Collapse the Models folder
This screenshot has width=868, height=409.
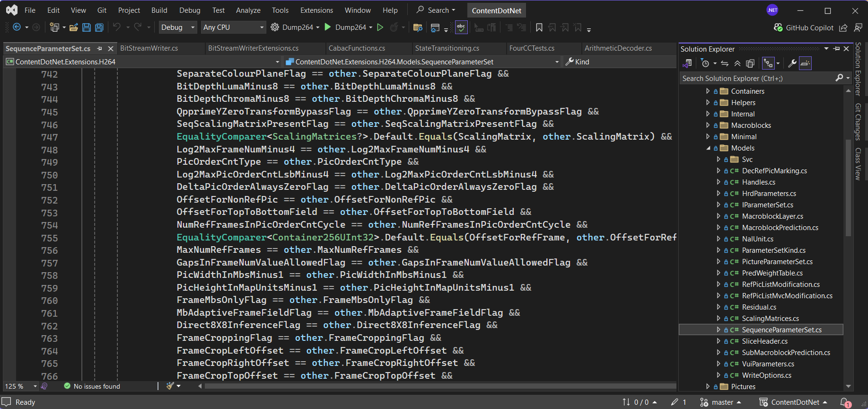(x=708, y=148)
